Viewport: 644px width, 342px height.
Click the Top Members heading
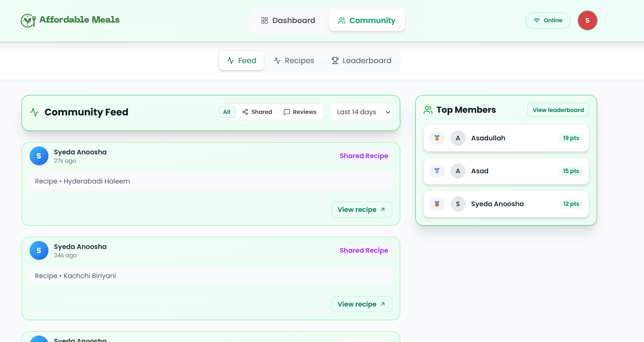pos(466,110)
